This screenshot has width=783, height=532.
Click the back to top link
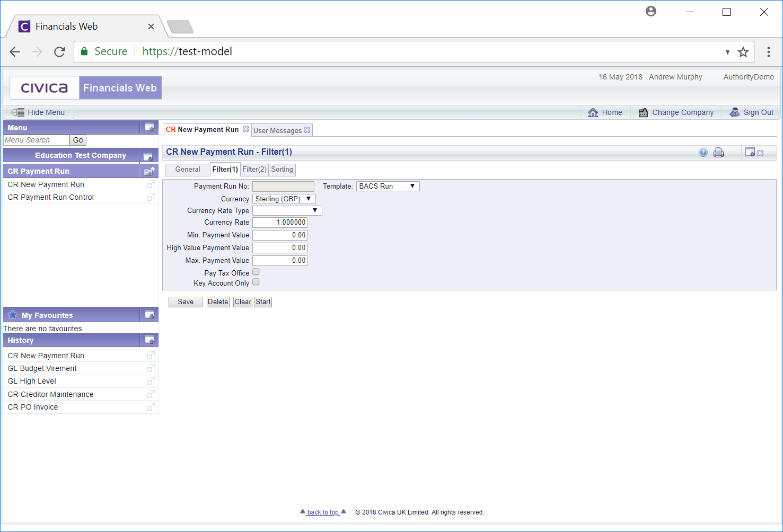click(323, 512)
